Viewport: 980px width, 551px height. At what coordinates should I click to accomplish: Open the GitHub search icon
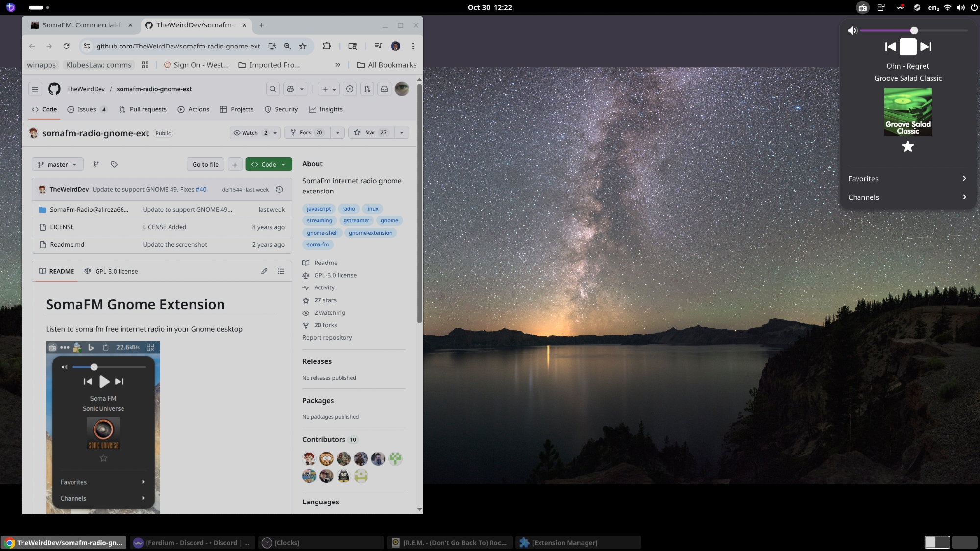pyautogui.click(x=273, y=89)
